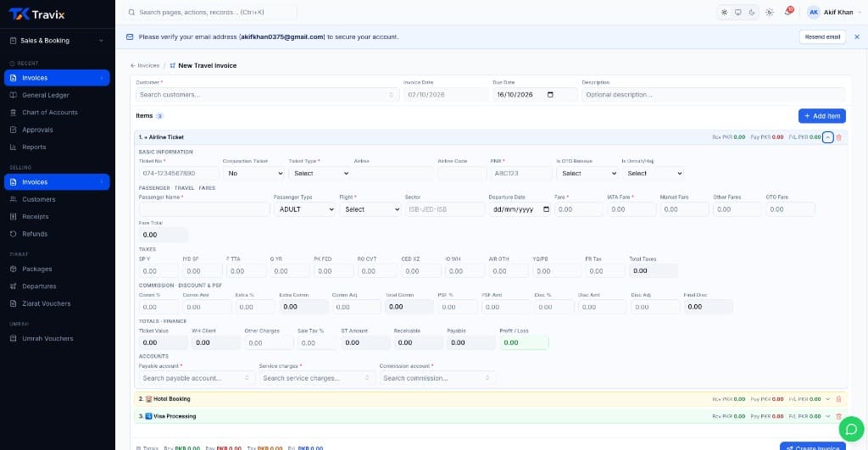This screenshot has width=868, height=450.
Task: Open the Due Date calendar picker icon
Action: 550,95
